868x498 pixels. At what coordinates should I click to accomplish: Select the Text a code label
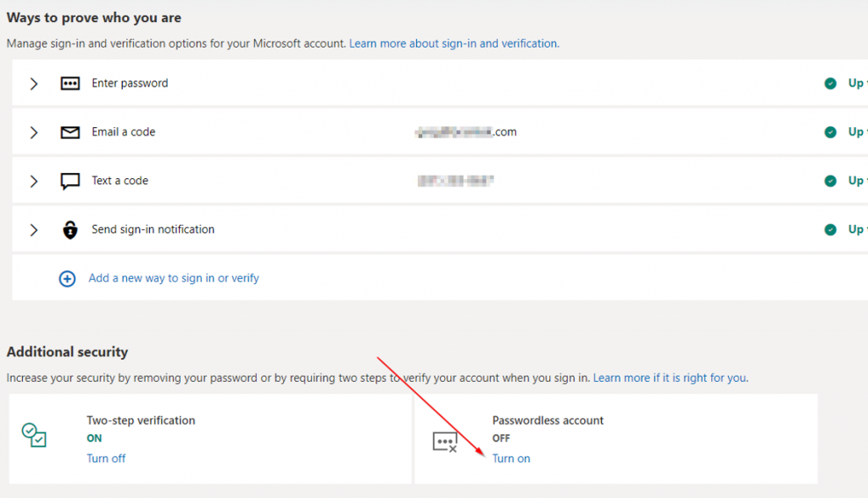click(x=120, y=181)
